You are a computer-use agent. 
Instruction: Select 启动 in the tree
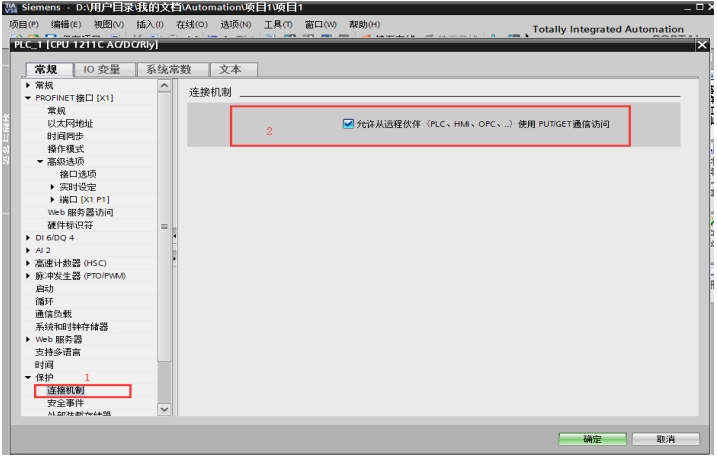(x=44, y=289)
